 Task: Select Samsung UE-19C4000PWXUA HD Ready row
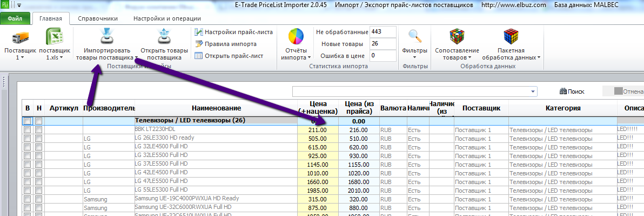[x=216, y=199]
